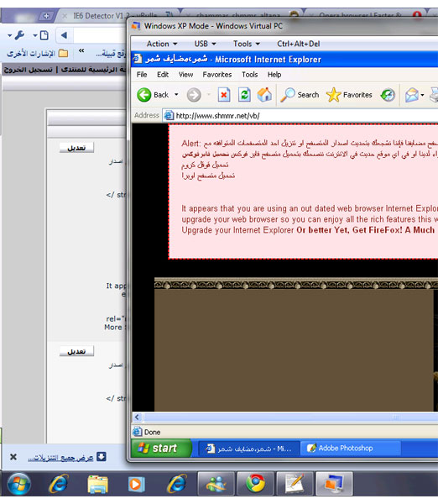Open the Virtual PC Action menu
This screenshot has height=504, width=438.
(x=162, y=44)
